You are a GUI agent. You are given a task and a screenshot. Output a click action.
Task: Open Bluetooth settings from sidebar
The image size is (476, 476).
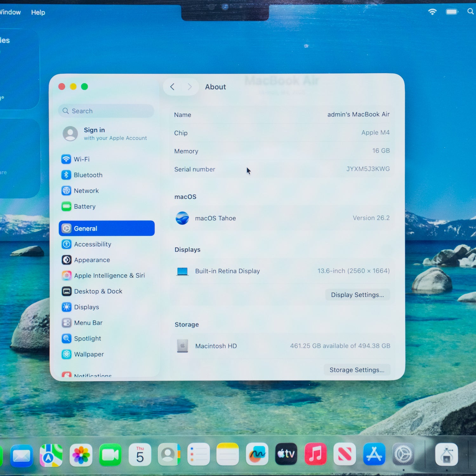(x=66, y=175)
